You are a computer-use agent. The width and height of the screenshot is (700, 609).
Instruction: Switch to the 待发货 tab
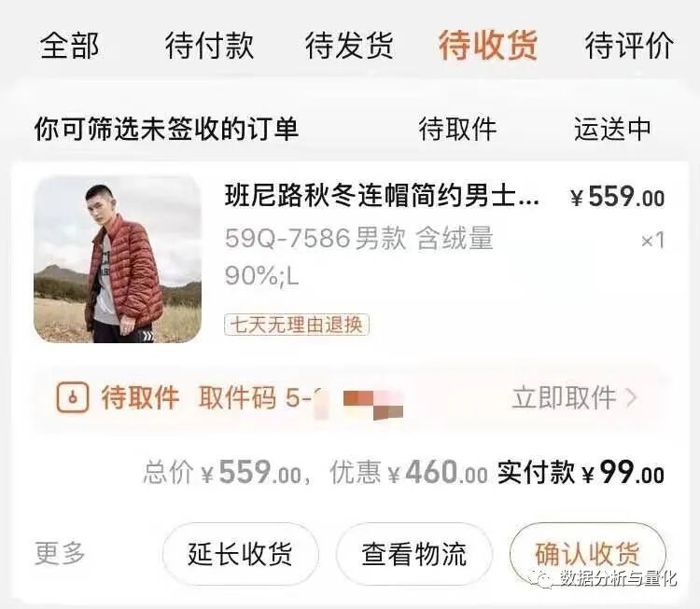tap(349, 46)
